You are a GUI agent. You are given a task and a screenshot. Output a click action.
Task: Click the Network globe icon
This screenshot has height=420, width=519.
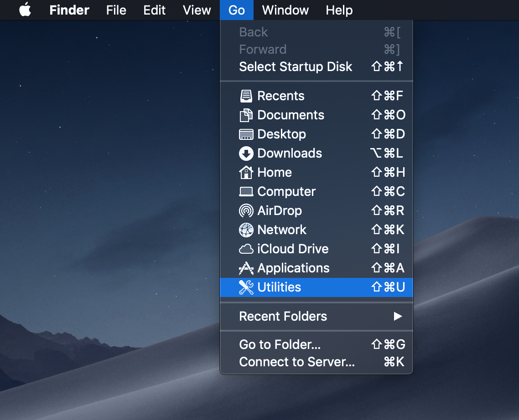coord(246,230)
